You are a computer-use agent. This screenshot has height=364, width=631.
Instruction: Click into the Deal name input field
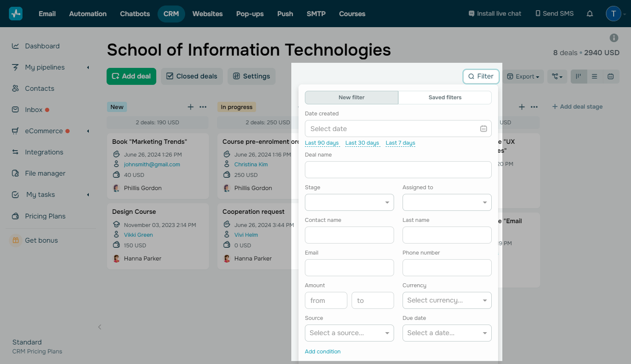[x=398, y=170]
